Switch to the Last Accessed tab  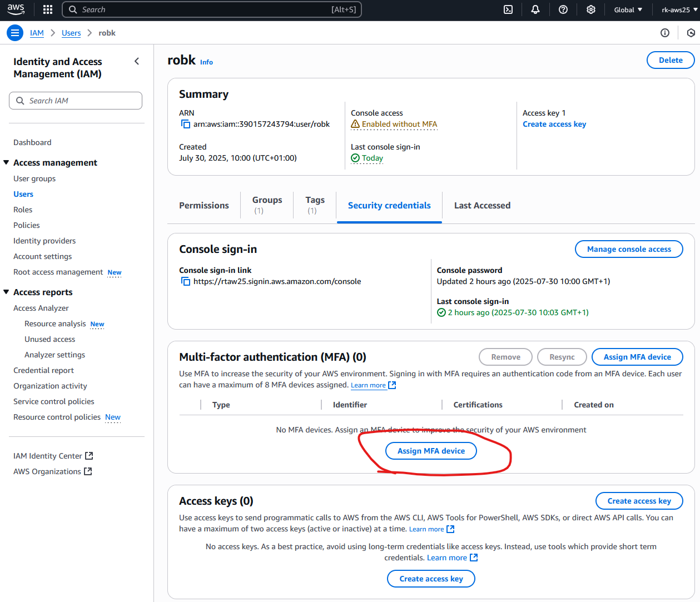tap(481, 205)
